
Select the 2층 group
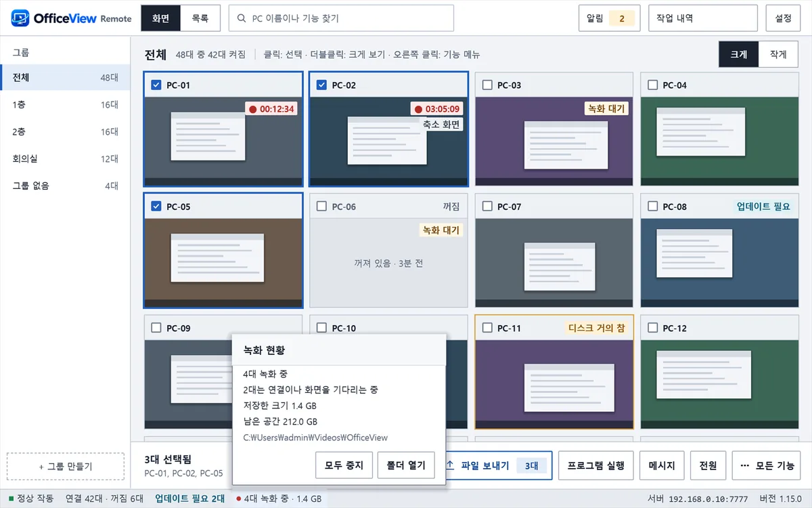point(65,132)
